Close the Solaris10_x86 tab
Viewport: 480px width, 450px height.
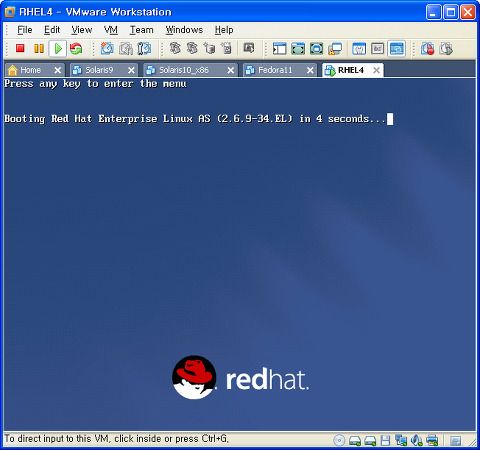pyautogui.click(x=230, y=70)
